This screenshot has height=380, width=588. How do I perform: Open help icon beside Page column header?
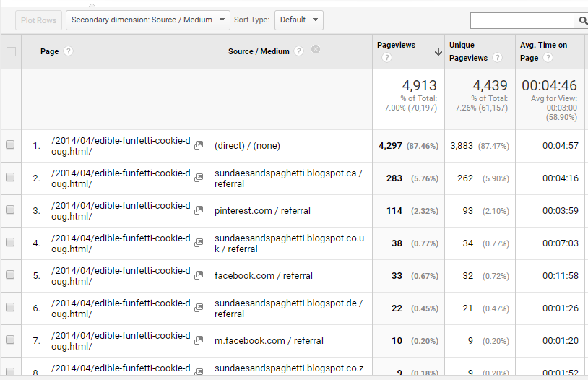click(69, 51)
